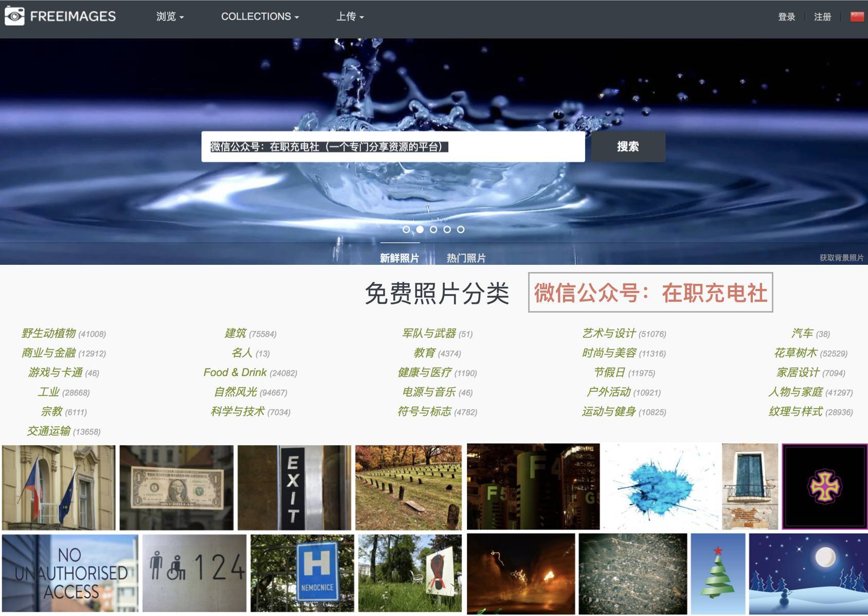The height and width of the screenshot is (616, 868).
Task: Switch to the 热门照片 tab
Action: click(x=467, y=258)
